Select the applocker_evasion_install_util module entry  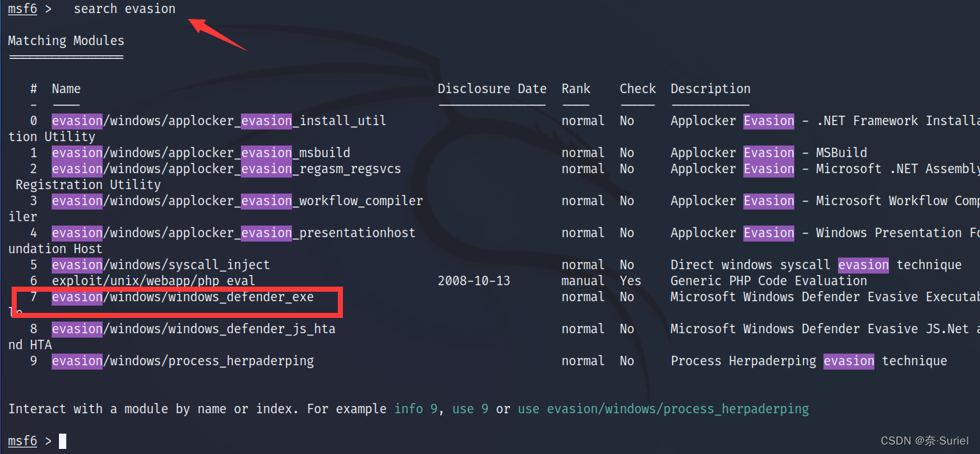(x=218, y=120)
